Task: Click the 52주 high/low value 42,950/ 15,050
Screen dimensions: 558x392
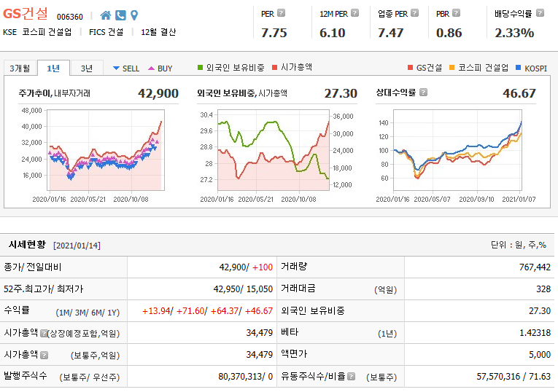Action: tap(243, 289)
